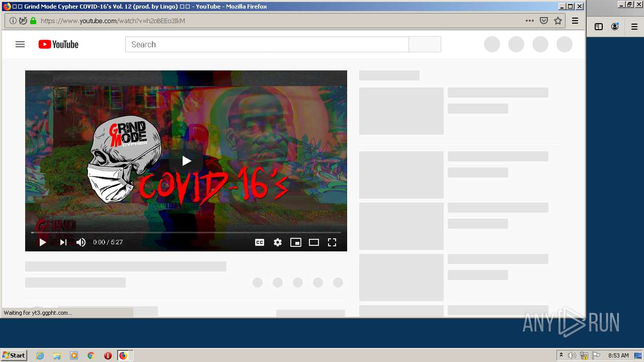Switch to the miniplayer
This screenshot has height=362, width=644.
click(x=296, y=242)
